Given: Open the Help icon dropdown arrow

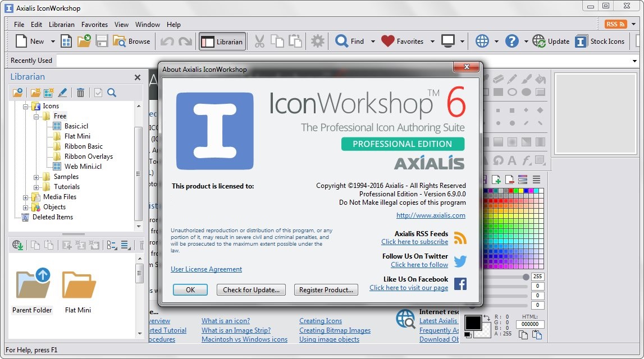Looking at the screenshot, I should click(526, 42).
